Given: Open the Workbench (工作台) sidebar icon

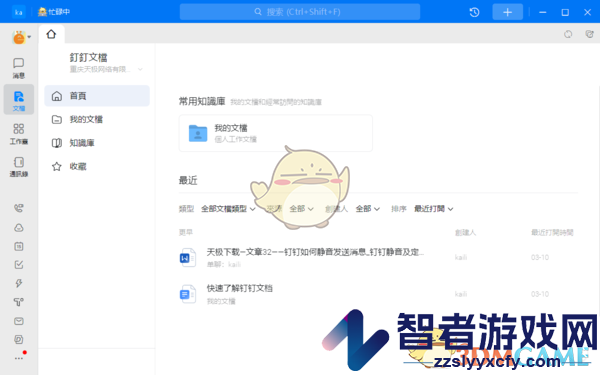Looking at the screenshot, I should (18, 133).
